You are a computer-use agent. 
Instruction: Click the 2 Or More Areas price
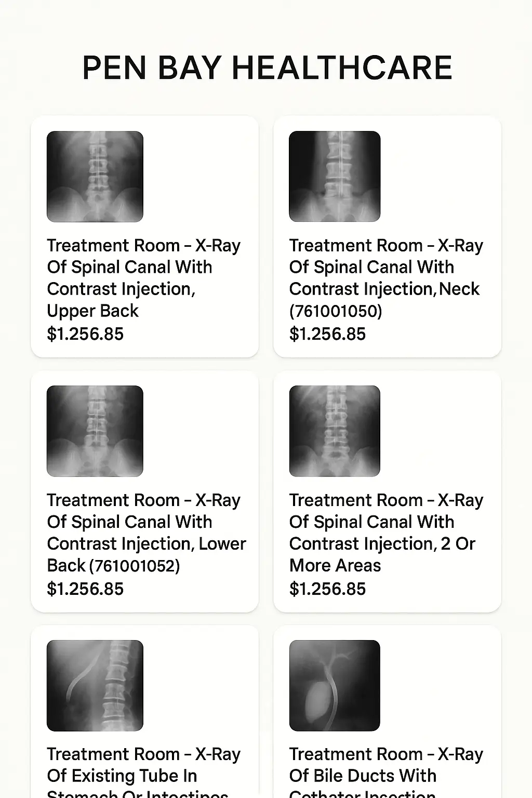pos(327,589)
